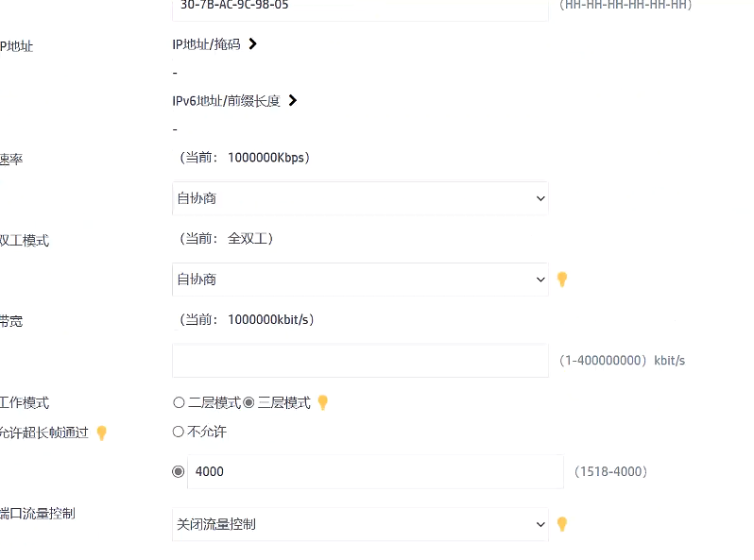
Task: Click the hint bulb beside 允许超长帧通过 label
Action: point(102,433)
